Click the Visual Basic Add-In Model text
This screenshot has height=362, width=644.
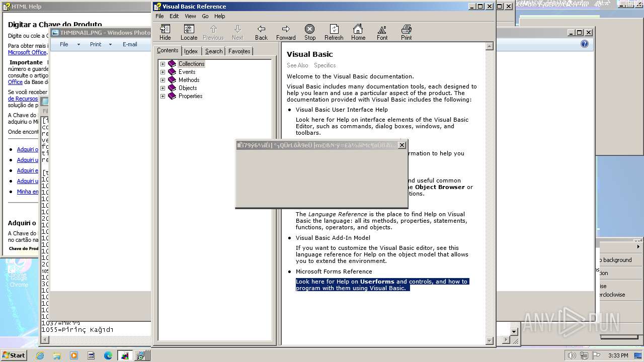[x=333, y=238]
